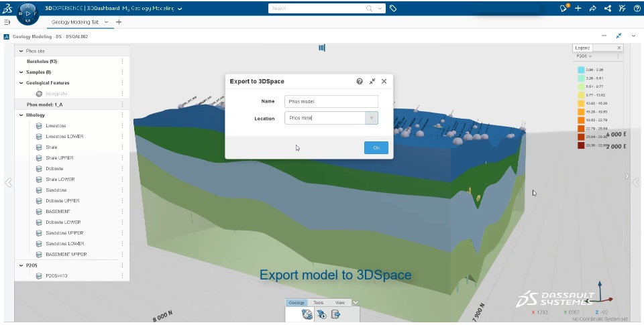Click the Name field containing Phos model
The height and width of the screenshot is (325, 644).
331,101
